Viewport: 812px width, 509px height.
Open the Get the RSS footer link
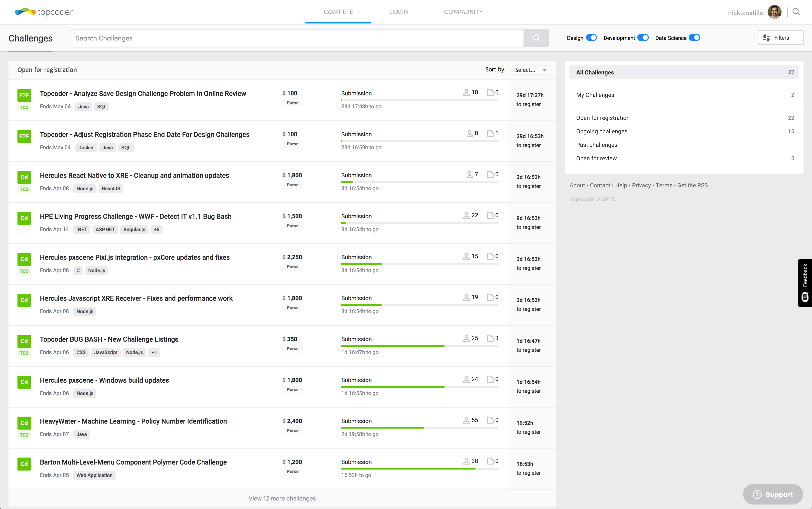[692, 185]
